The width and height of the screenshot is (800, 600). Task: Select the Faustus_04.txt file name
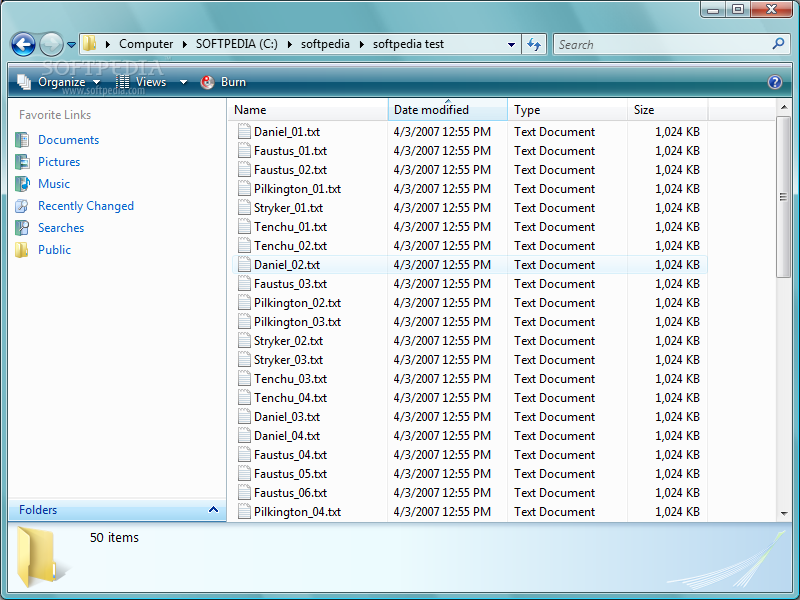pyautogui.click(x=290, y=455)
